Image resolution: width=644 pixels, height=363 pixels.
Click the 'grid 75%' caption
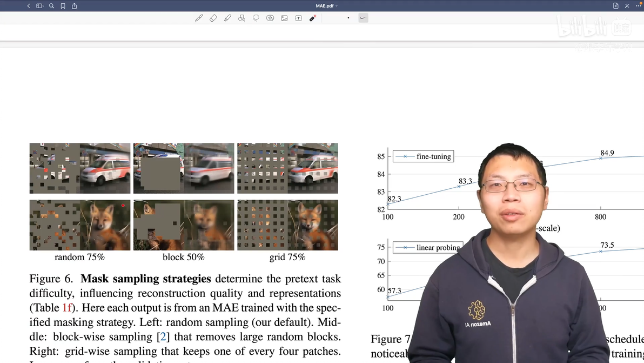[287, 257]
